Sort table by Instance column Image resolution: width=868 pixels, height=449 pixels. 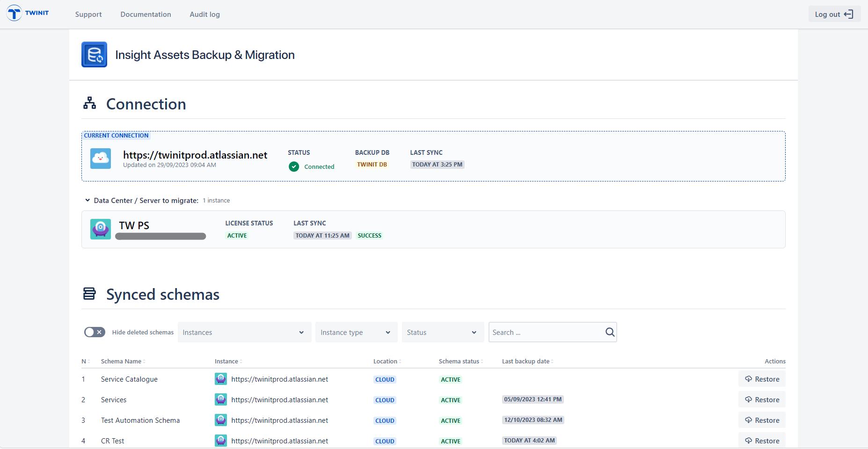tap(228, 362)
